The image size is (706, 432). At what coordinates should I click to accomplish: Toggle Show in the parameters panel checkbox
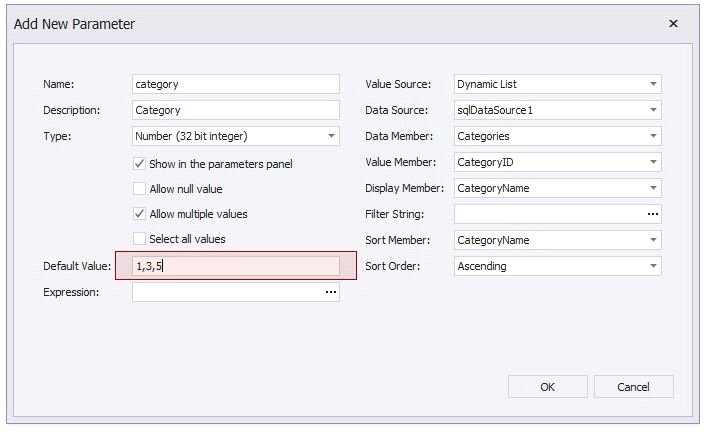140,163
